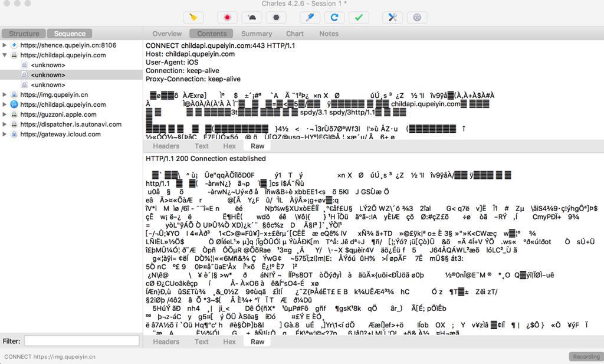Show request Text view
604x364 pixels.
click(202, 146)
